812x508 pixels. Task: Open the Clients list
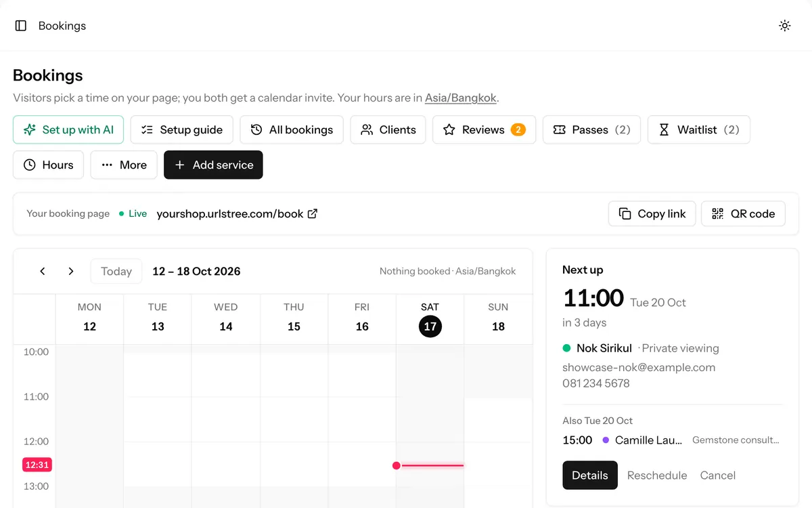pyautogui.click(x=388, y=129)
